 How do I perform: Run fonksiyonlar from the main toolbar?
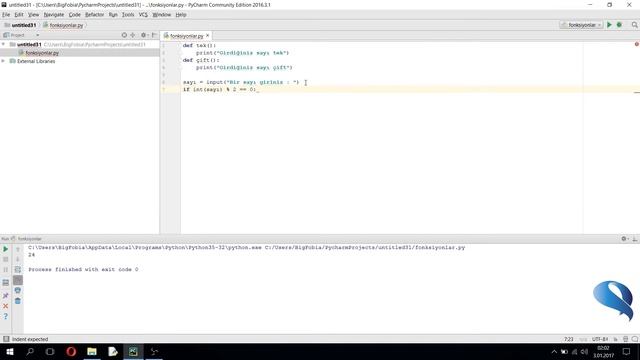pos(609,25)
